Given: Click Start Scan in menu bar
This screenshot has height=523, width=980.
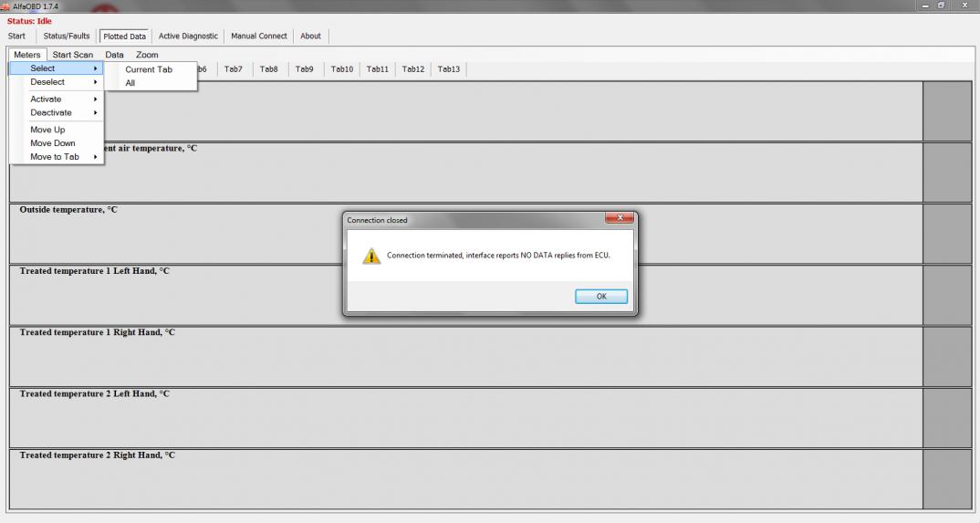Looking at the screenshot, I should click(x=72, y=55).
